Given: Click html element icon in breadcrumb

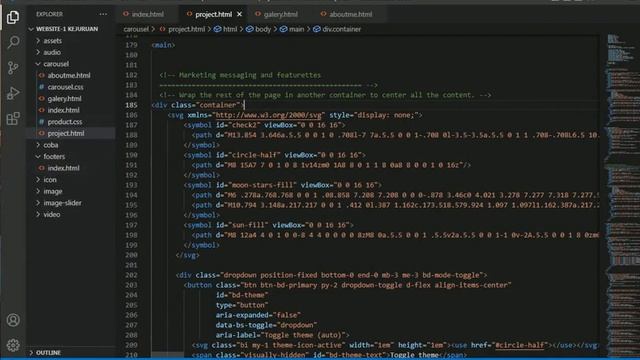Looking at the screenshot, I should pyautogui.click(x=218, y=29).
